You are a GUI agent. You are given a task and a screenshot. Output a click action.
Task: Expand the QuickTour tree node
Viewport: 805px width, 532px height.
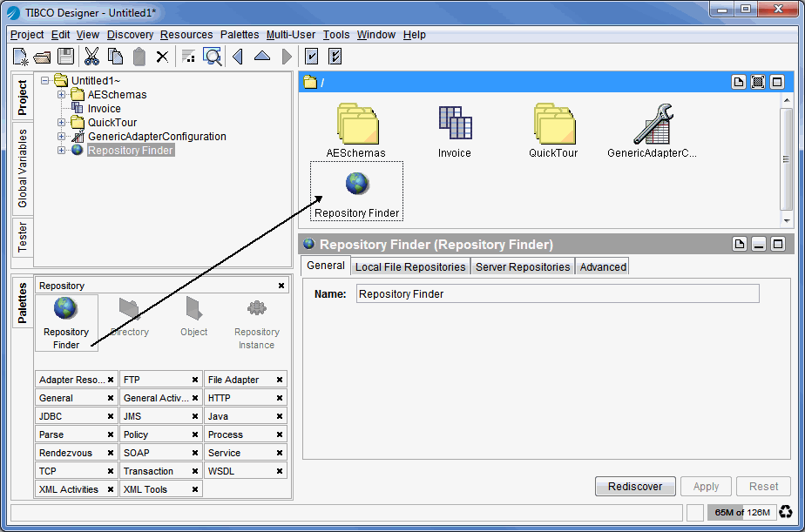tap(61, 123)
